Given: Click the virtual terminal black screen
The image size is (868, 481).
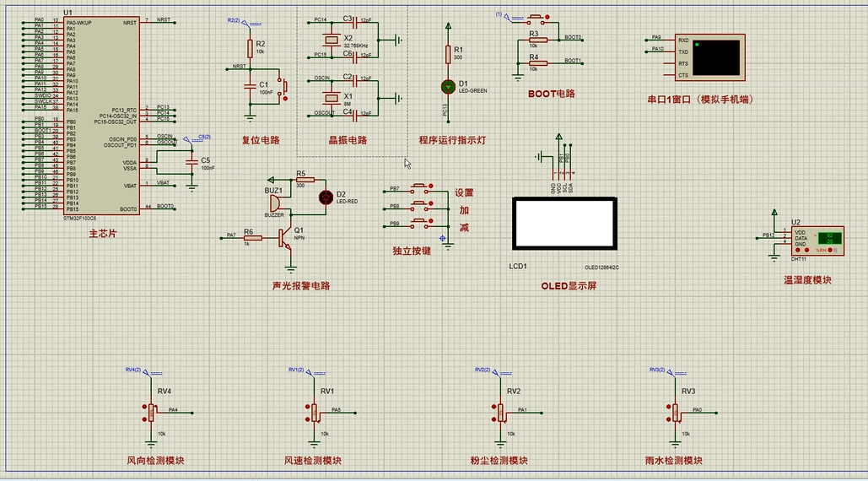Looking at the screenshot, I should [716, 57].
